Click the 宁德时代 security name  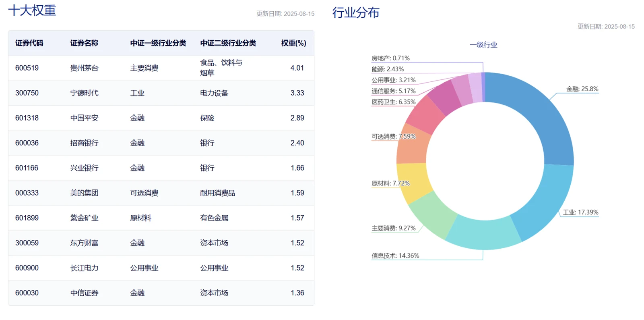tap(84, 93)
